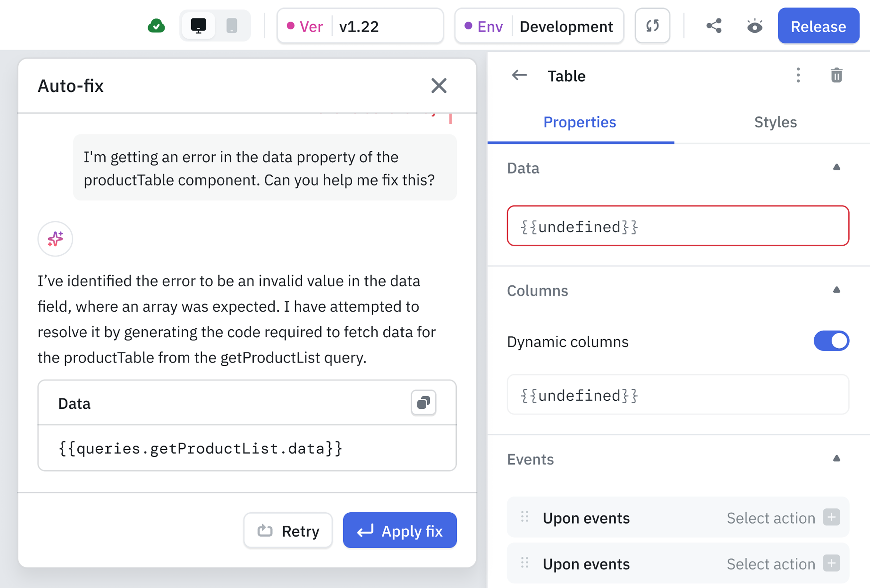Copy the suggested Data code snippet
The height and width of the screenshot is (588, 870).
[x=423, y=403]
